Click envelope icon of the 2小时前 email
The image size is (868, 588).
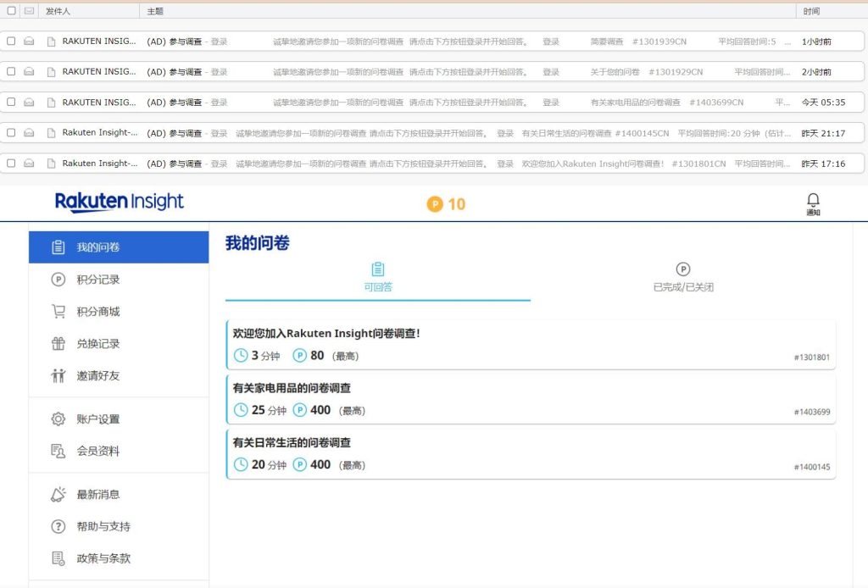pyautogui.click(x=30, y=72)
